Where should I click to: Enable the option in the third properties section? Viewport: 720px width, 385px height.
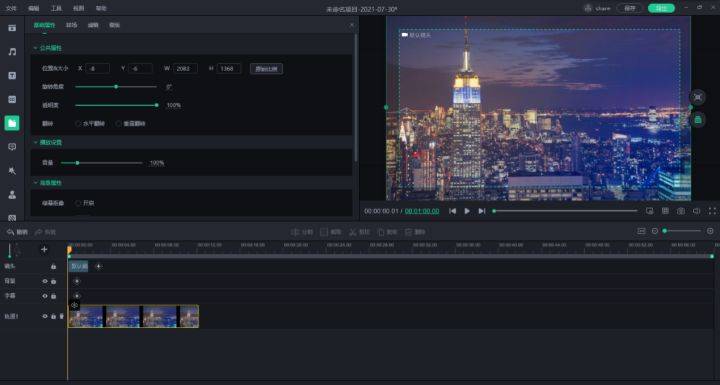click(x=78, y=203)
